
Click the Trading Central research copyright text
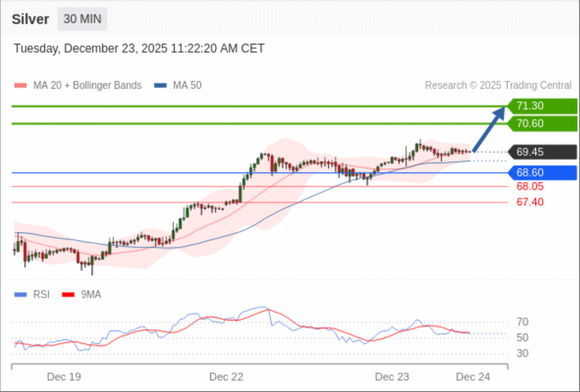pyautogui.click(x=498, y=85)
